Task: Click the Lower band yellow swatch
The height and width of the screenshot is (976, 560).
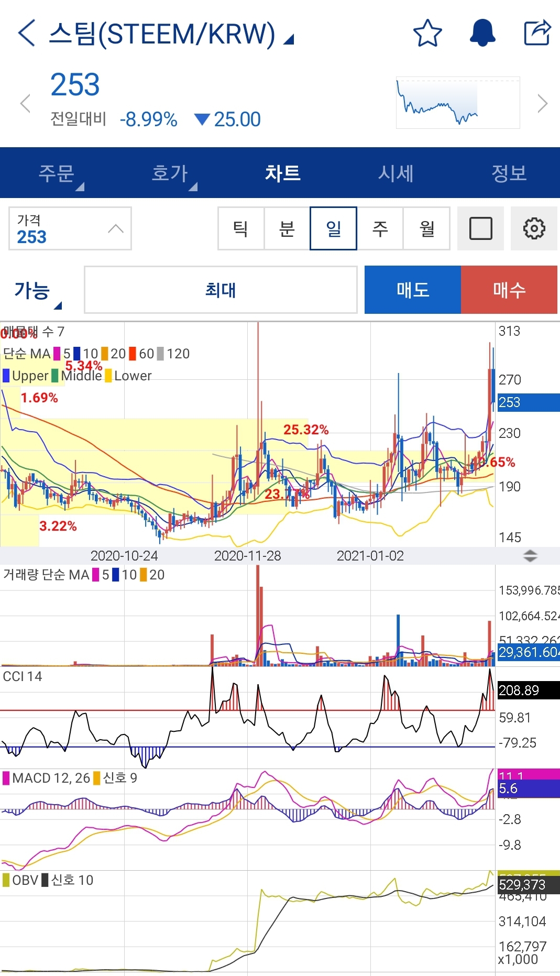Action: tap(108, 376)
